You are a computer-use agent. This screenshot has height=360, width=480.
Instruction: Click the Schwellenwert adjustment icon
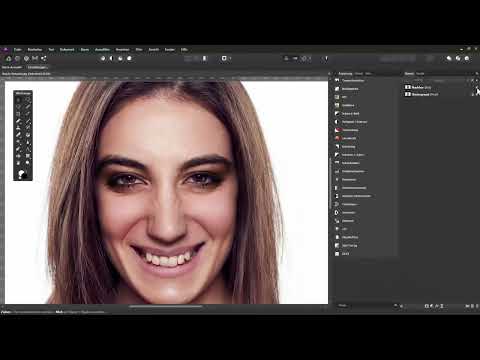337,163
